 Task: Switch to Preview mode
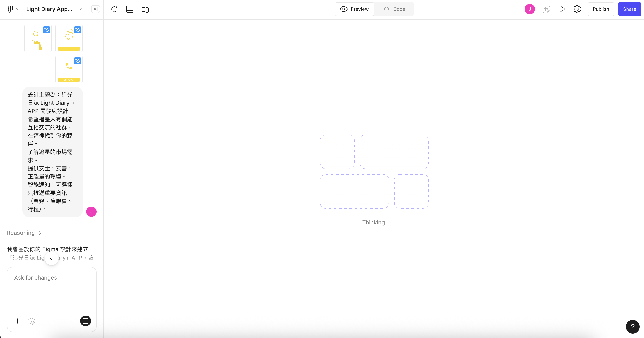tap(355, 9)
